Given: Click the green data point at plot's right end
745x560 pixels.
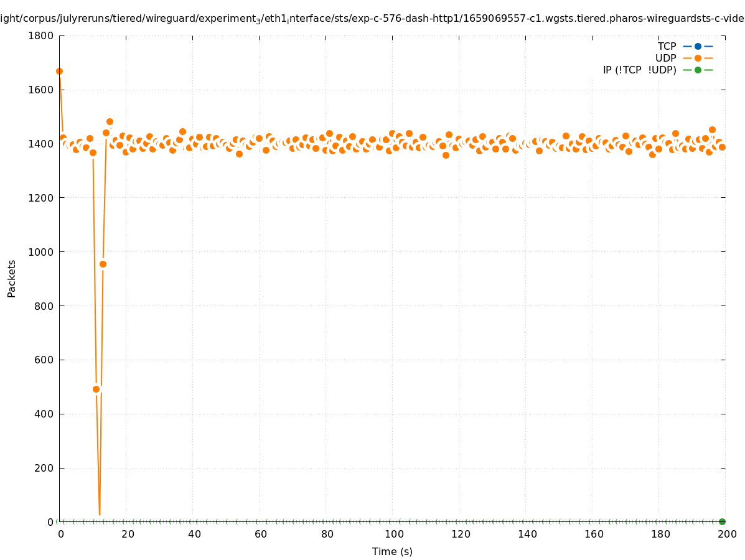Looking at the screenshot, I should [x=722, y=521].
